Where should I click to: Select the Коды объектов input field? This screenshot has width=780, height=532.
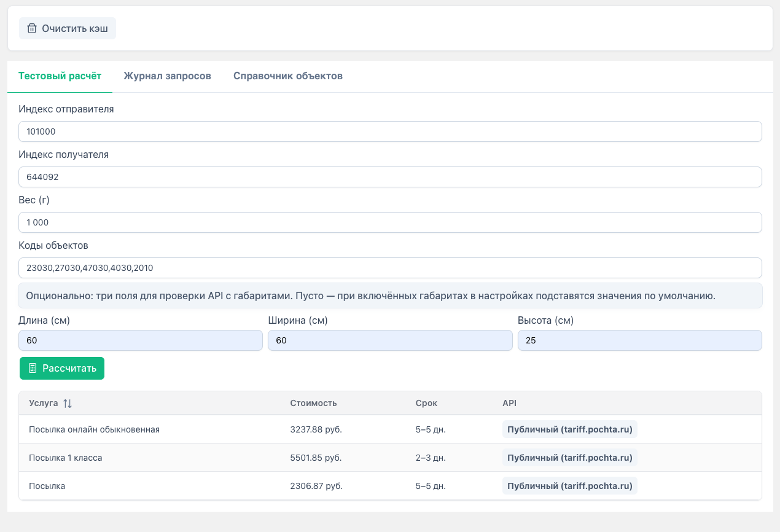coord(390,268)
